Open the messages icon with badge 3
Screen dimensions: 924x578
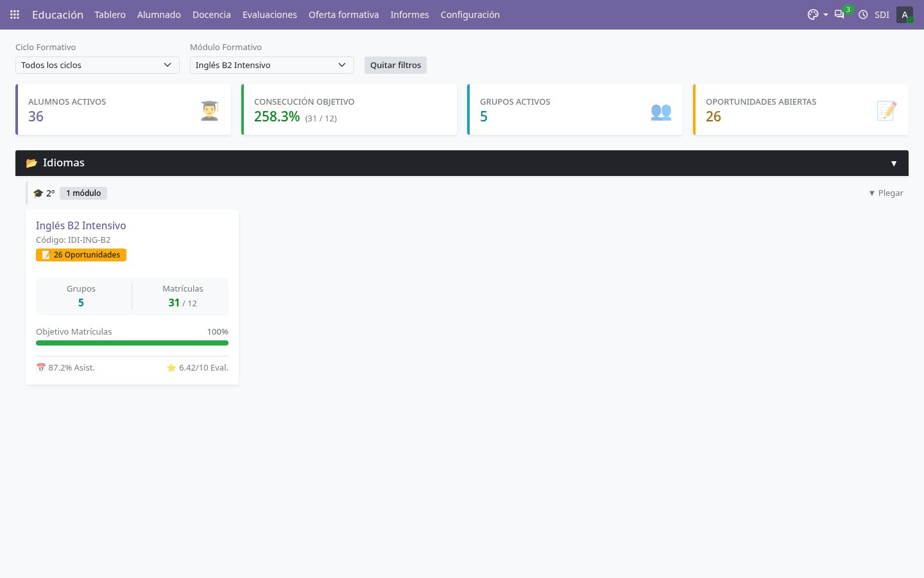839,14
